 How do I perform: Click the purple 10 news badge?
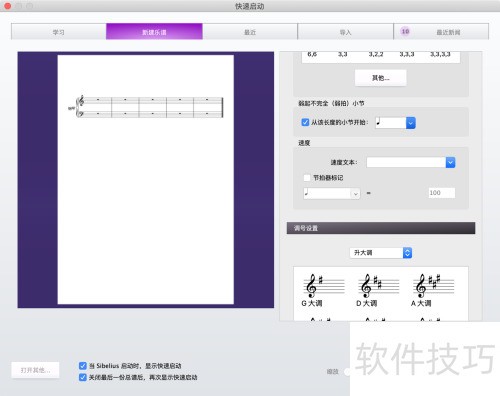coord(405,31)
